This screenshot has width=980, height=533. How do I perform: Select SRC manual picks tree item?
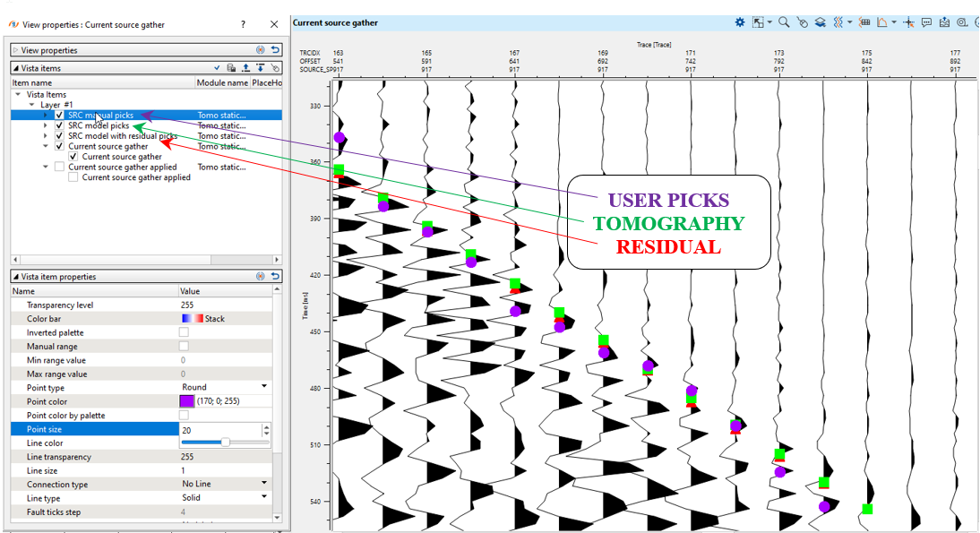coord(100,116)
